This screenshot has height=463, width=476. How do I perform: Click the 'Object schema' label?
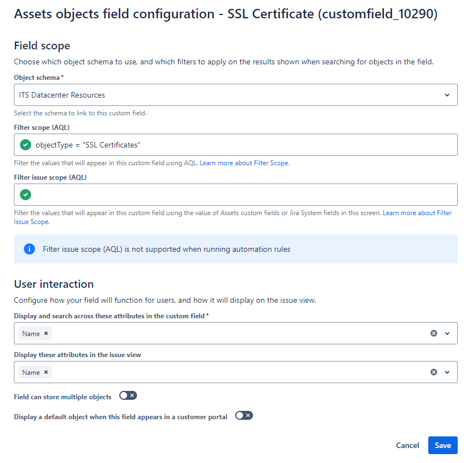37,78
